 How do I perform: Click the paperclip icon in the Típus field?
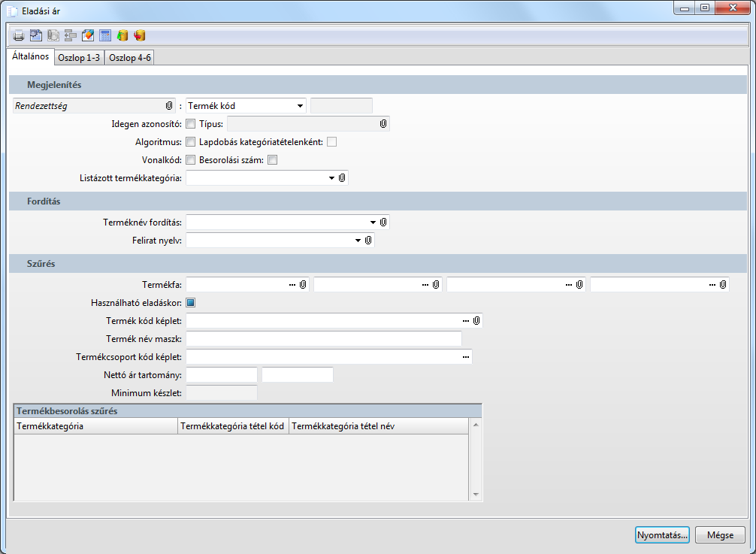pyautogui.click(x=383, y=124)
